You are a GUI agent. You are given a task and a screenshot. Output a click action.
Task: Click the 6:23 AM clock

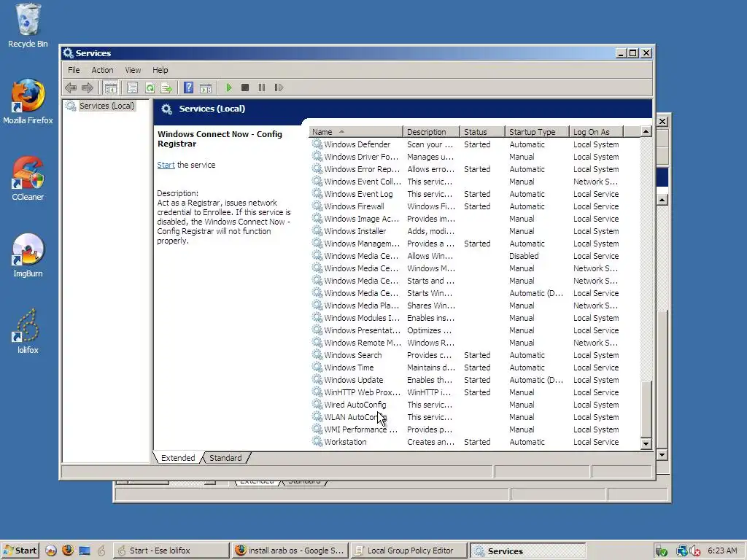(722, 551)
